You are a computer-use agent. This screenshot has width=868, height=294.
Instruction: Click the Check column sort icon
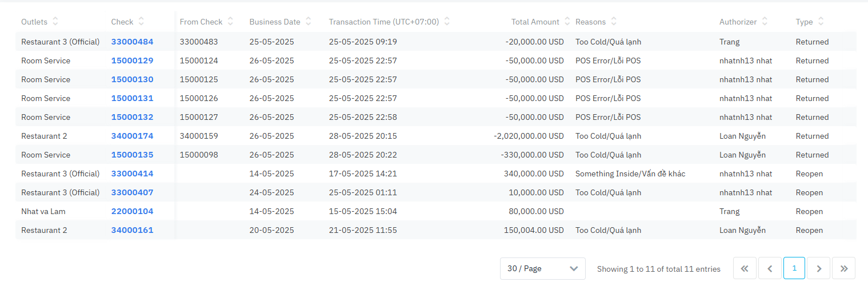pos(141,22)
